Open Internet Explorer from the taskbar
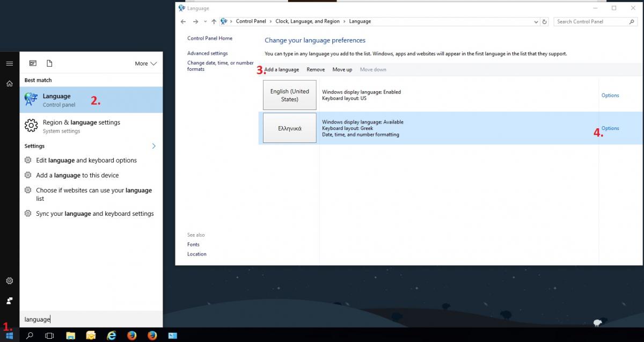This screenshot has width=644, height=342. point(112,336)
